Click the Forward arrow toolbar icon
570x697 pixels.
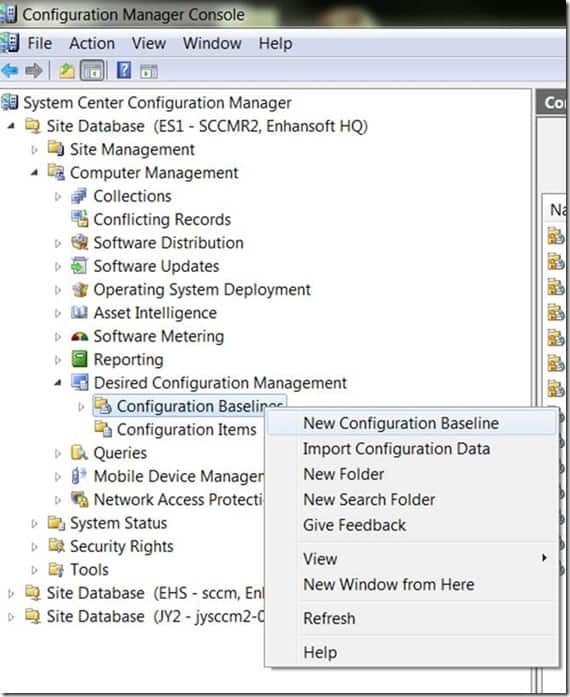tap(34, 71)
